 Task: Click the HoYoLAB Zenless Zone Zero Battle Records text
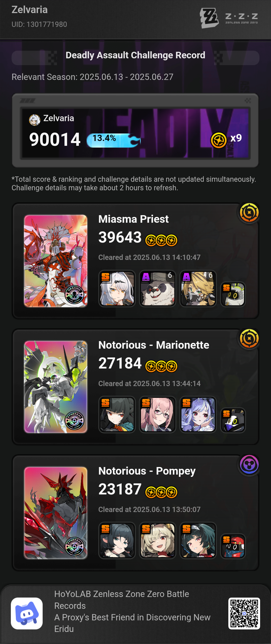122,600
